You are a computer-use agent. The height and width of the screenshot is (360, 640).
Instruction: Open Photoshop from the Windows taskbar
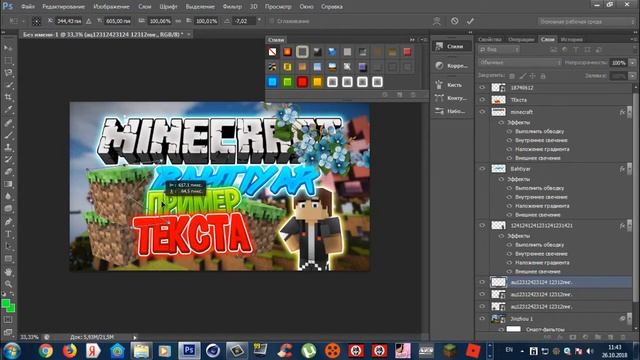point(189,351)
